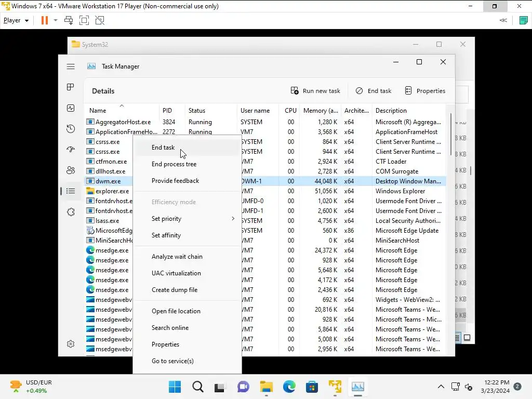Show hidden tray icons chevron
This screenshot has height=399, width=532.
pyautogui.click(x=441, y=387)
